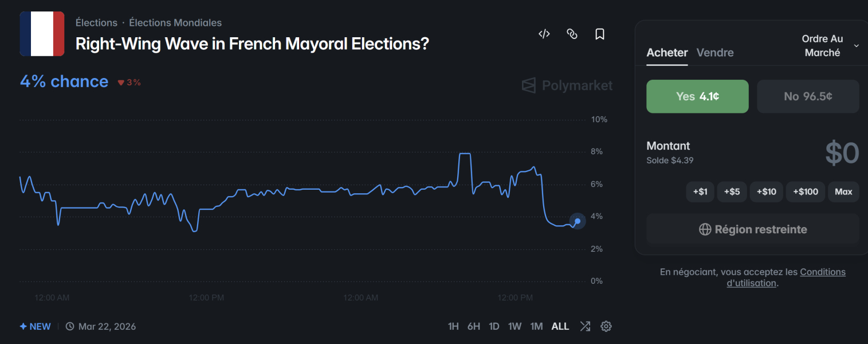Select the 1D time range
The height and width of the screenshot is (344, 868).
tap(494, 326)
